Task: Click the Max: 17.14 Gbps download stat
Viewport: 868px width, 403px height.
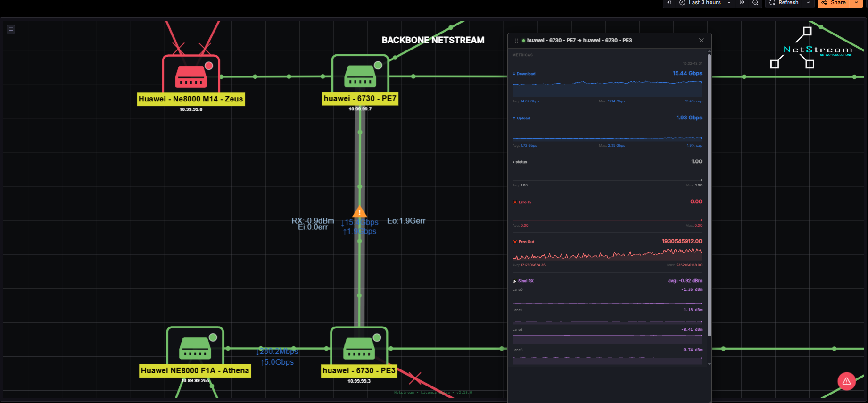Action: tap(612, 101)
